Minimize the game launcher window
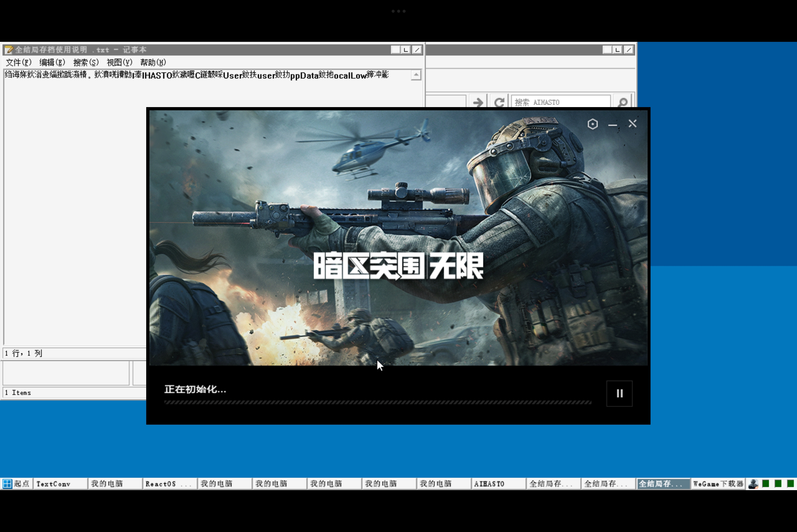The height and width of the screenshot is (532, 797). 612,125
